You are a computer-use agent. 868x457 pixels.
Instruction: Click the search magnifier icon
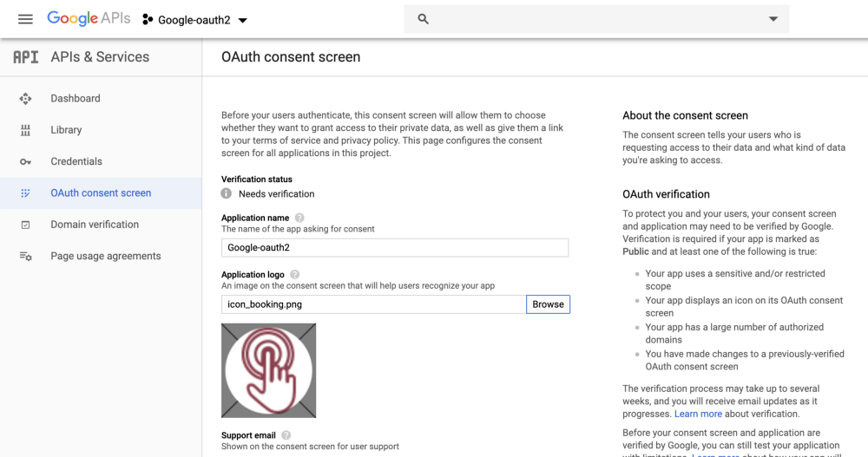(424, 19)
